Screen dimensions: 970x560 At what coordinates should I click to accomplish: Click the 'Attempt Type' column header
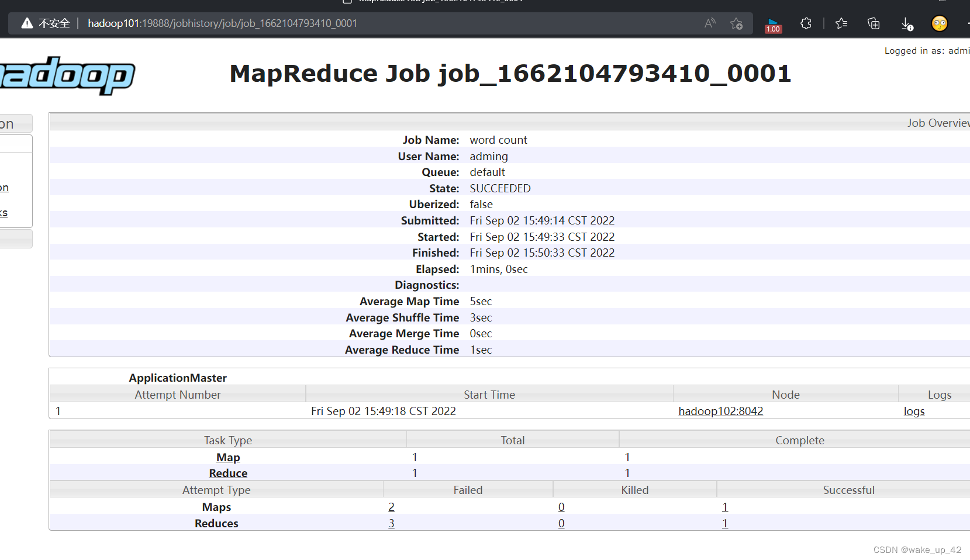coord(216,490)
